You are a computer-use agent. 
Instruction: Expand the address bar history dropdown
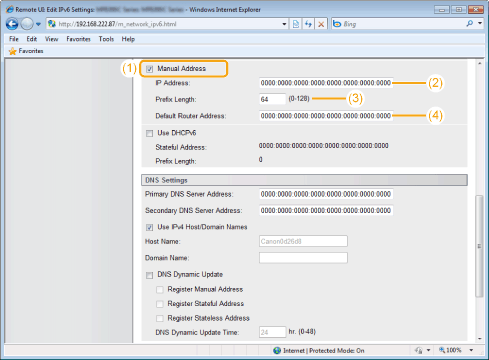pyautogui.click(x=284, y=24)
